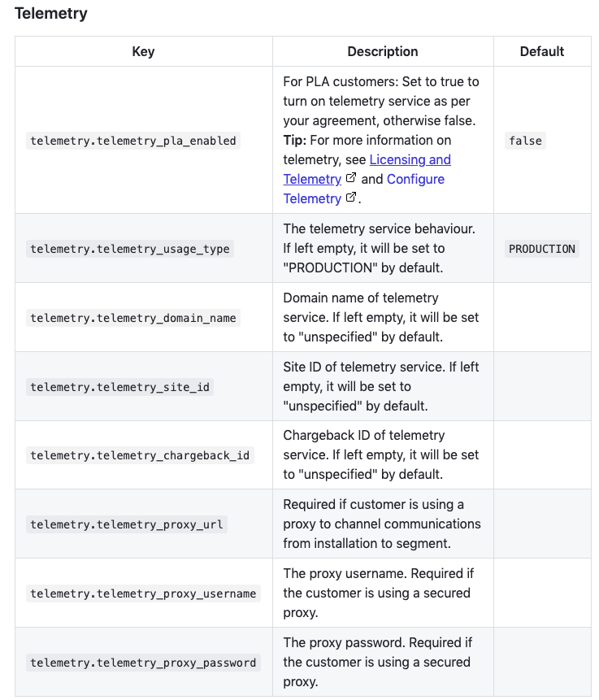Click external-link icon after Licensing and Telemetry

(351, 178)
